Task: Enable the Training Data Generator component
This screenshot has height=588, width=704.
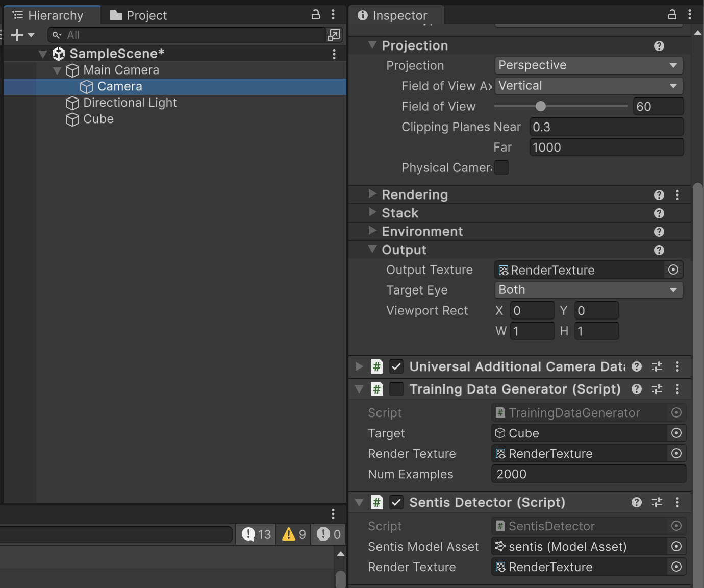Action: (x=396, y=389)
